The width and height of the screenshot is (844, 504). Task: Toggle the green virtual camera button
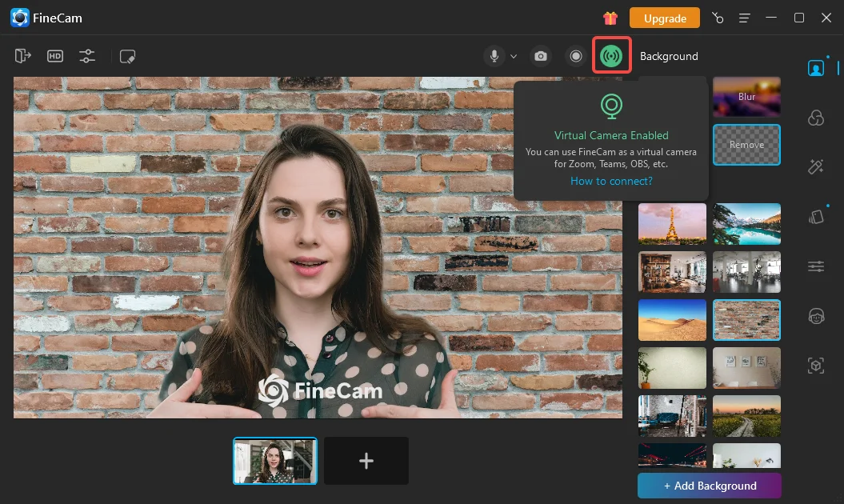click(612, 56)
